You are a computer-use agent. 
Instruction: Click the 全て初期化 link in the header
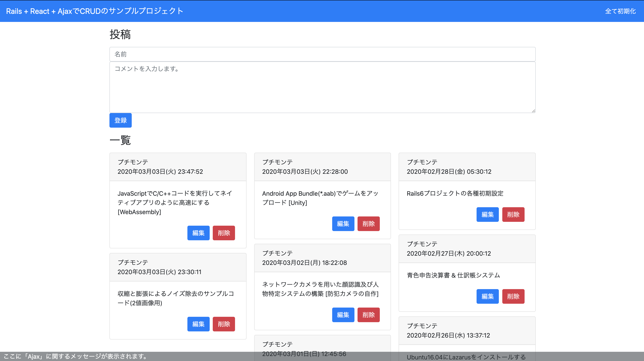coord(620,11)
